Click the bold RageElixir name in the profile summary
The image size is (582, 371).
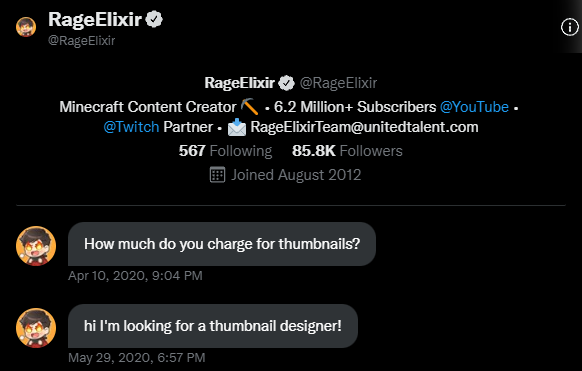tap(240, 83)
